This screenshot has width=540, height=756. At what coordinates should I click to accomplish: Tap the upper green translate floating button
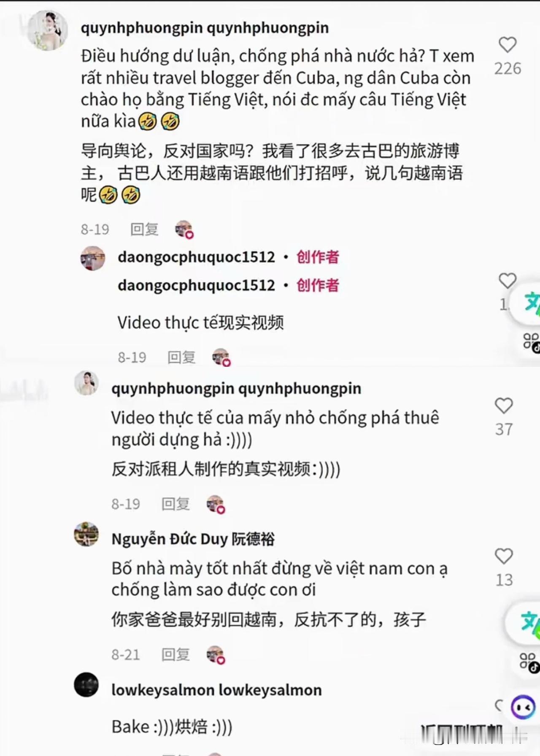(x=531, y=303)
